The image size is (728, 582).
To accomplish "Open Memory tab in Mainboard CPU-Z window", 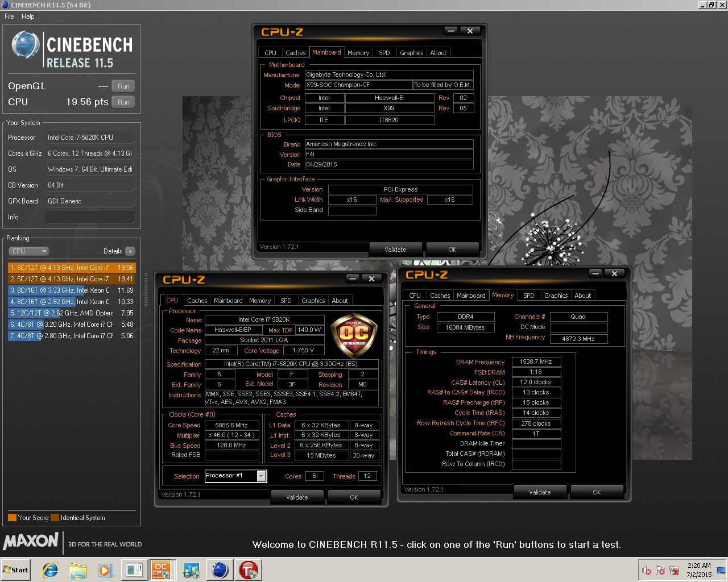I will (358, 53).
